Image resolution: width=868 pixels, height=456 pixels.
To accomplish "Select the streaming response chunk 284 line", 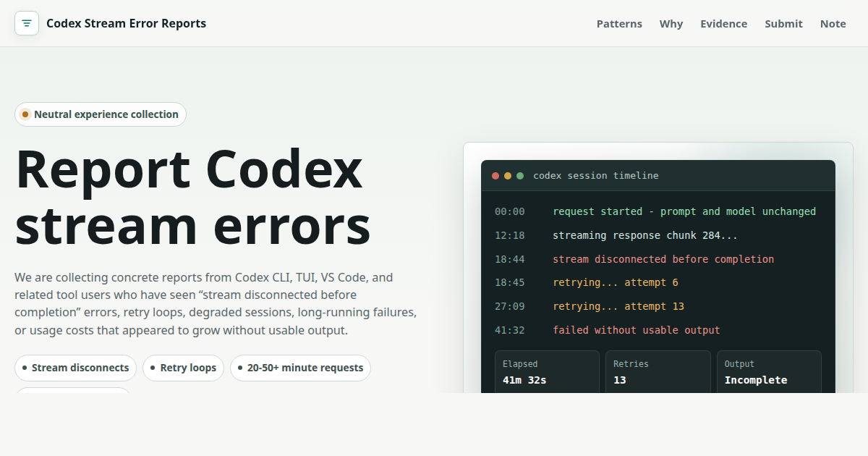I will click(658, 235).
